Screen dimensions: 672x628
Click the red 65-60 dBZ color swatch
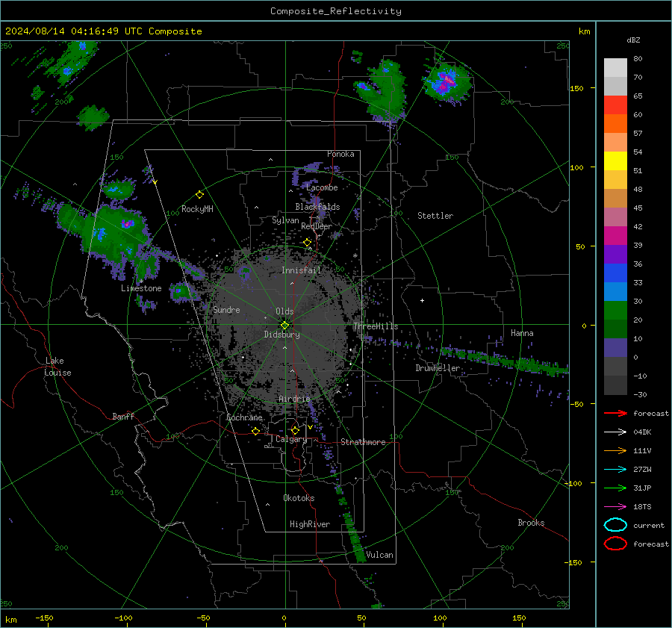point(615,105)
